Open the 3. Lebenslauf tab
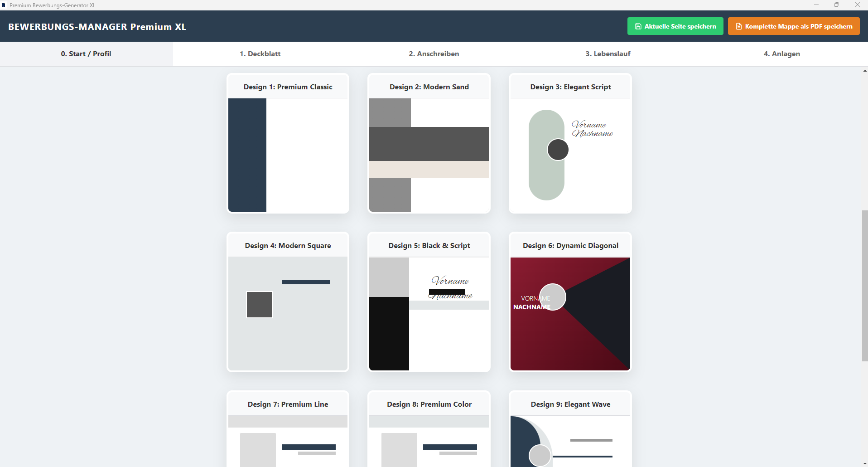Viewport: 868px width, 467px height. [608, 54]
